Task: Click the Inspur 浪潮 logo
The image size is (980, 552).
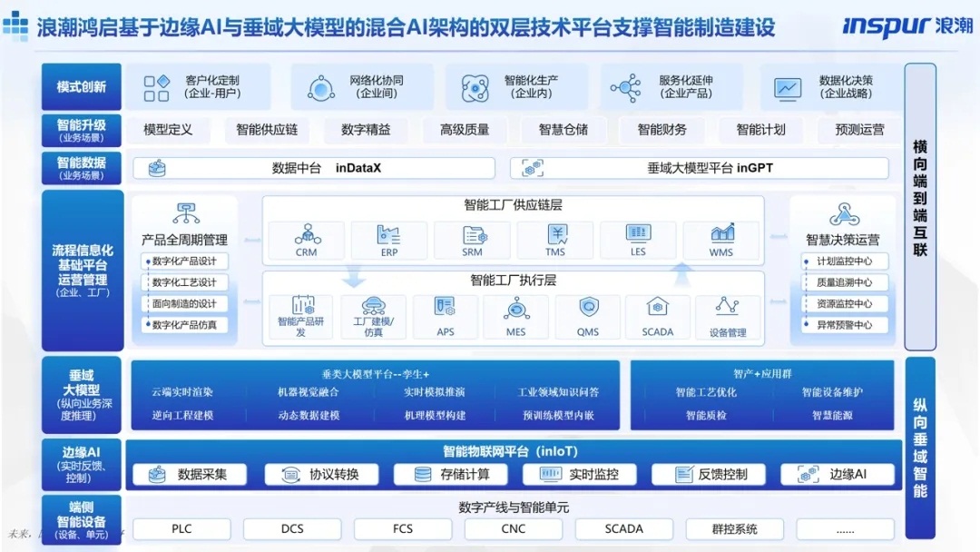Action: (x=906, y=25)
